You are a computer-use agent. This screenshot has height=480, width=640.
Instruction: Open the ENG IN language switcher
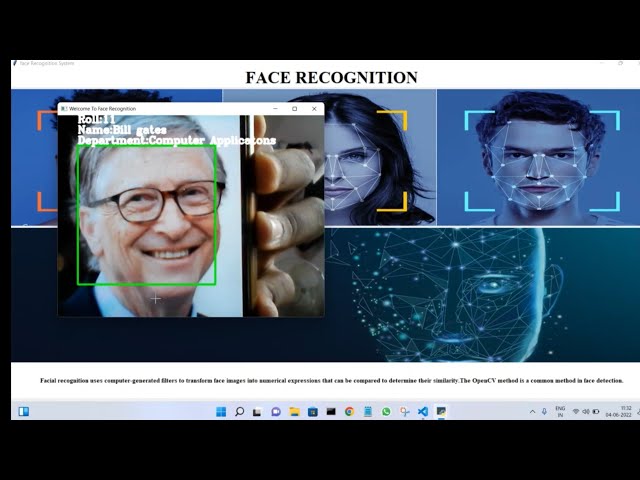pos(560,411)
